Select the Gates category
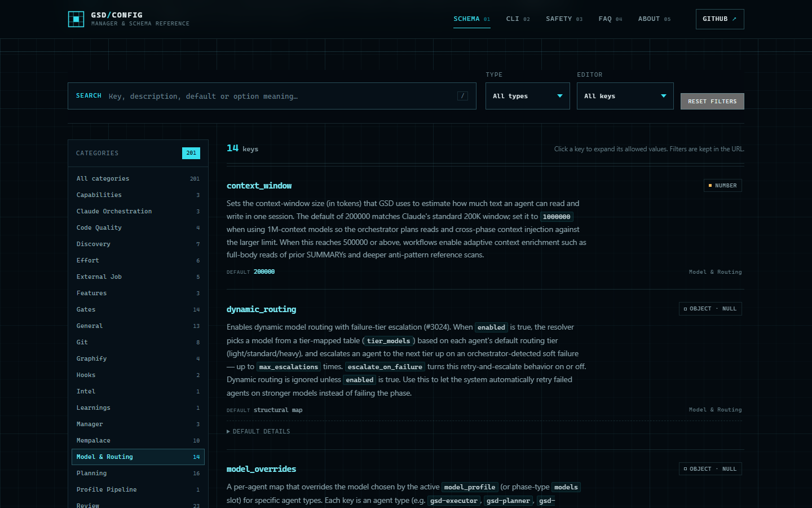Screen dimensions: 812x508 pyautogui.click(x=138, y=309)
